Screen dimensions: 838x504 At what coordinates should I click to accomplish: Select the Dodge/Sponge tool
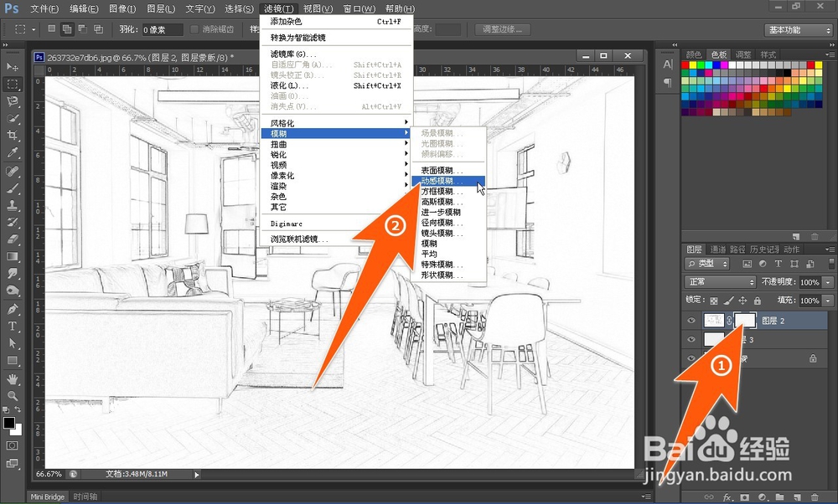[x=13, y=291]
